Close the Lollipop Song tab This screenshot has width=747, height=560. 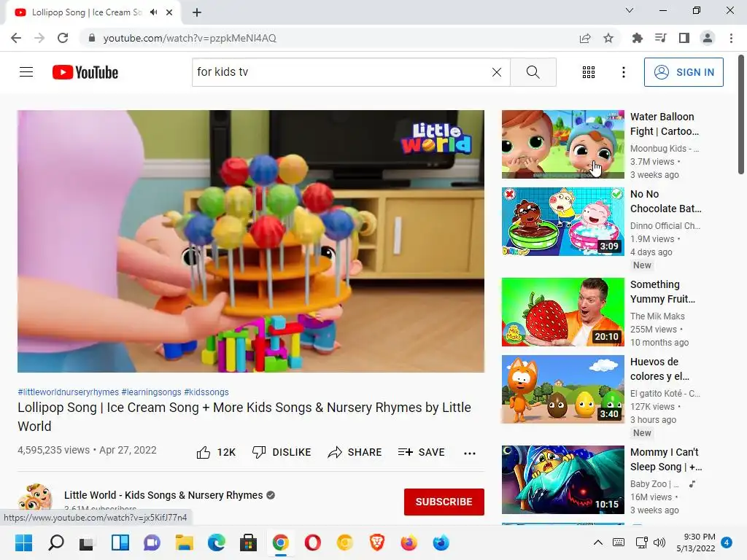click(x=169, y=12)
